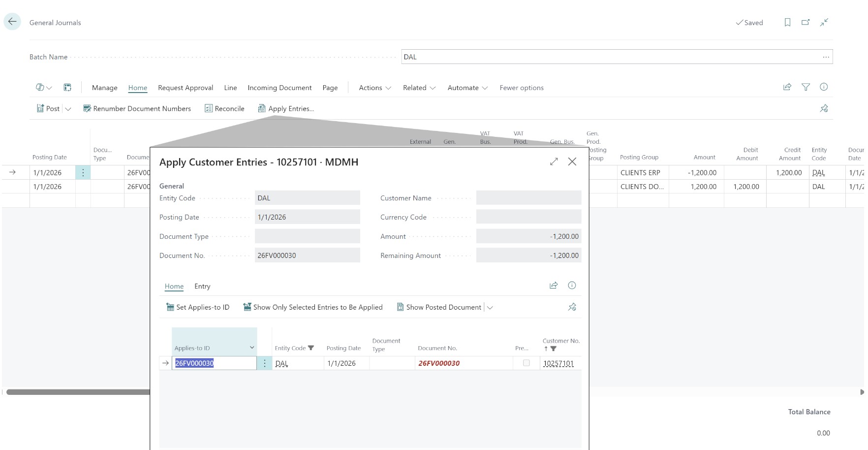
Task: Click Set Applies-to ID button
Action: (x=198, y=307)
